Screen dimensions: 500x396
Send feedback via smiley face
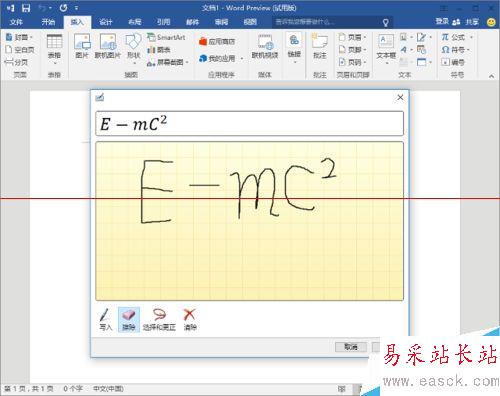[x=491, y=22]
